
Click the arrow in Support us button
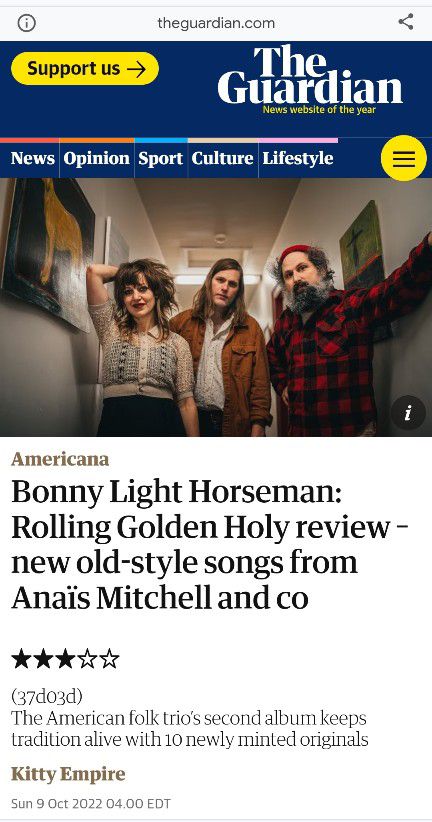click(136, 69)
